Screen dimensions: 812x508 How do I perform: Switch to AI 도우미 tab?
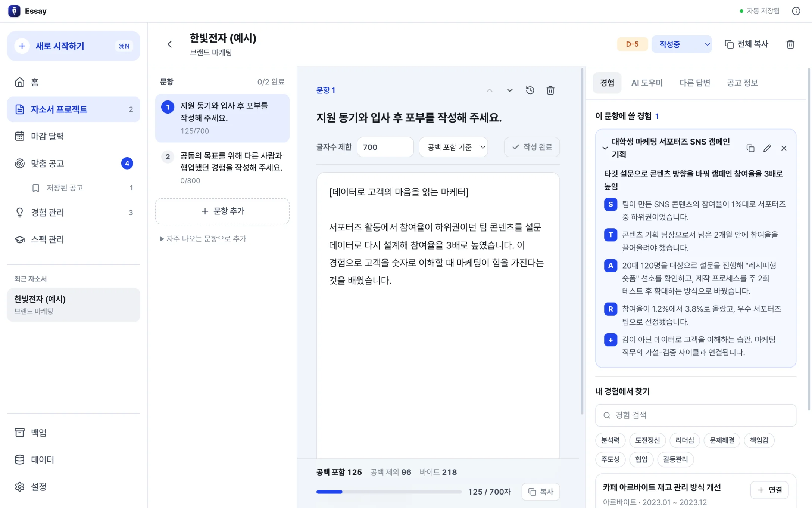pyautogui.click(x=647, y=83)
